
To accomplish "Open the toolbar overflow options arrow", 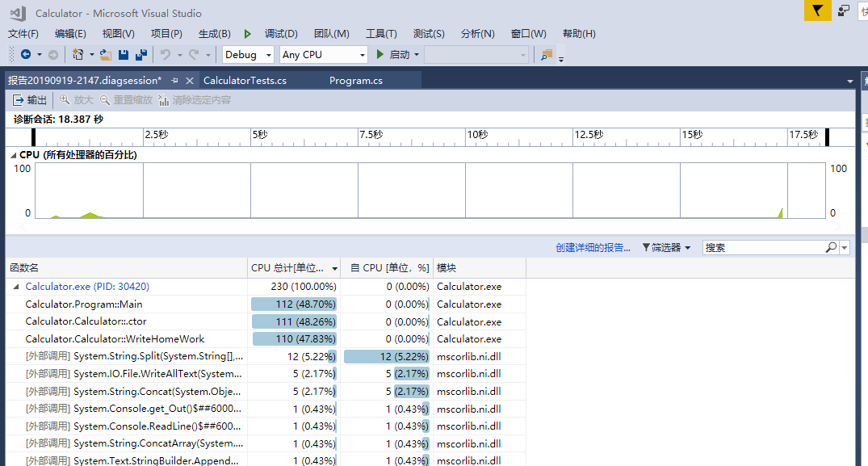I will tap(560, 59).
